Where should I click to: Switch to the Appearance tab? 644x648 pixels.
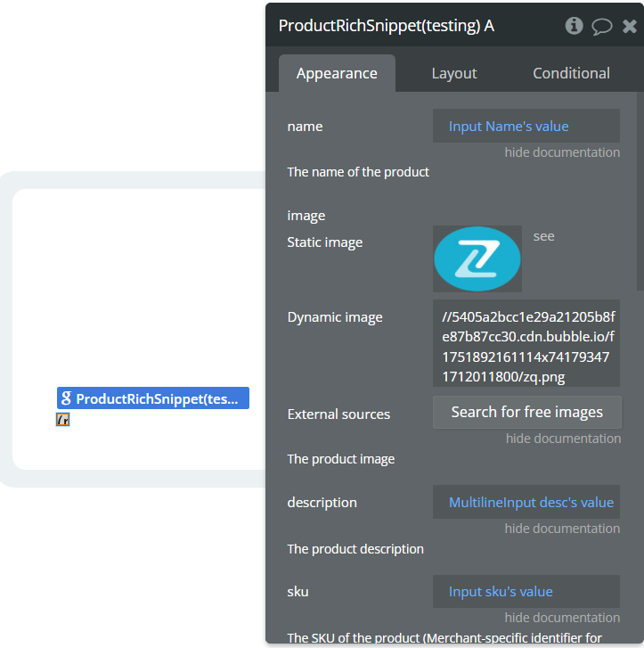337,73
